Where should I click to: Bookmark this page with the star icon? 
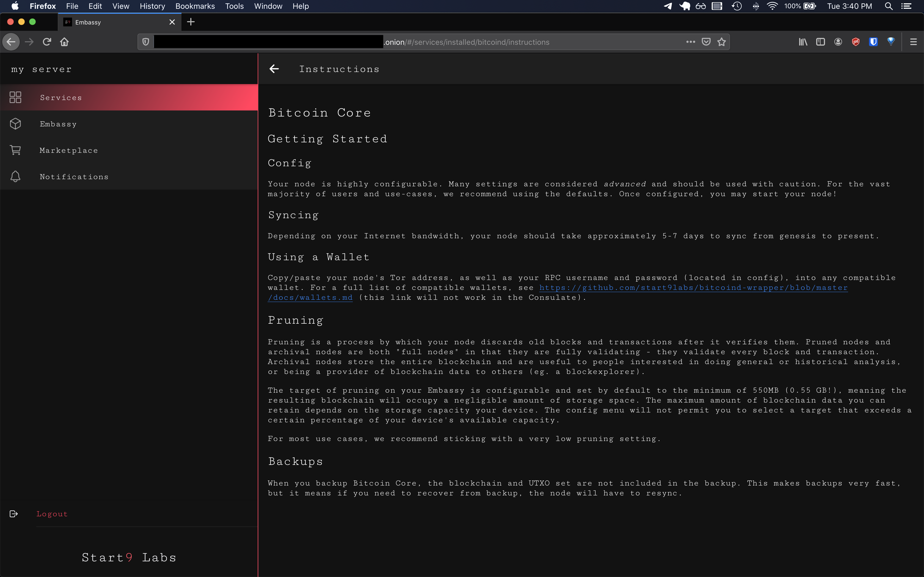tap(721, 42)
